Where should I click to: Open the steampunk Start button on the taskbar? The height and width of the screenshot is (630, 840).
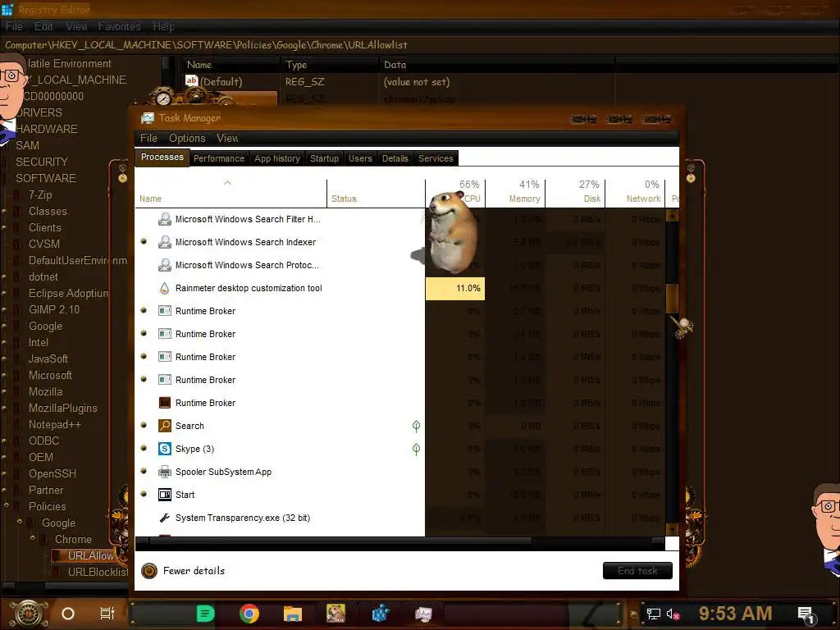[29, 614]
